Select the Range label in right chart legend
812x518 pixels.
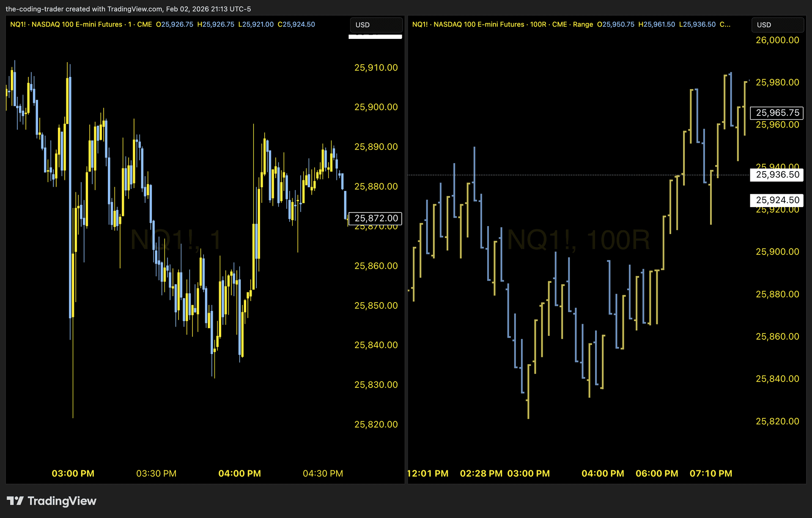pyautogui.click(x=584, y=24)
